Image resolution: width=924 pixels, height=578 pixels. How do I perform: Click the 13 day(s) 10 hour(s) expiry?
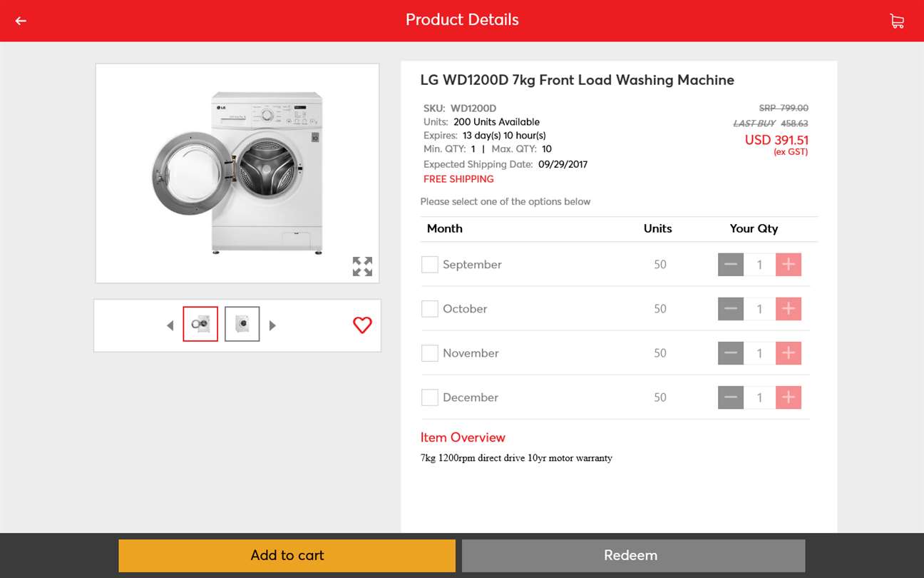tap(504, 136)
